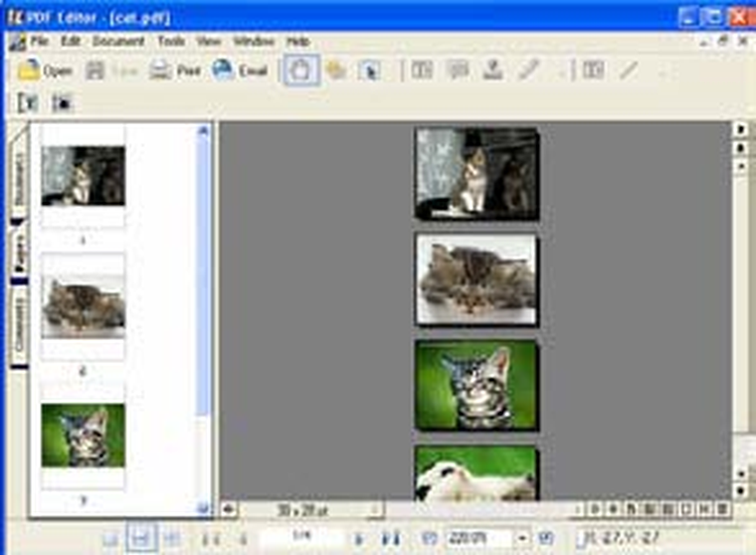Click the page number field
This screenshot has height=555, width=756.
(x=301, y=536)
